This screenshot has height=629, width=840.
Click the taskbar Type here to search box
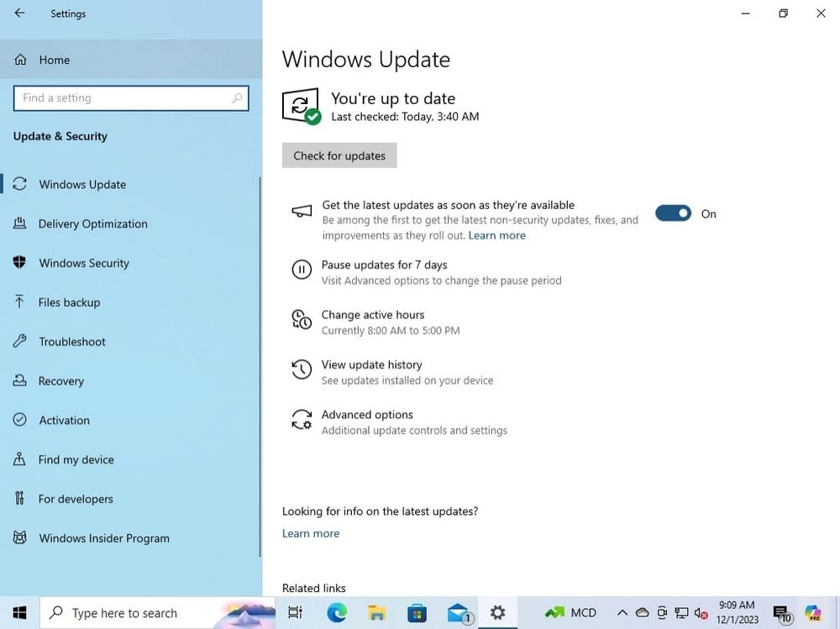[x=158, y=612]
